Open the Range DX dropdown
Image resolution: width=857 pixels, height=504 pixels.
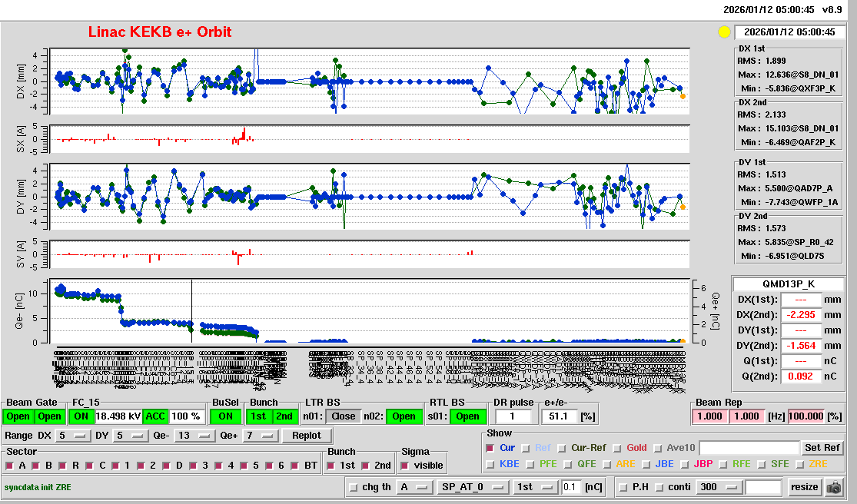[x=71, y=436]
